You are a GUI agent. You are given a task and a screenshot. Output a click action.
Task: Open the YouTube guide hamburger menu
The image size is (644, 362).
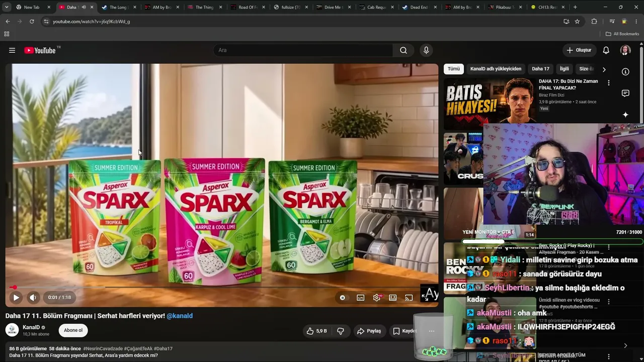pyautogui.click(x=12, y=50)
